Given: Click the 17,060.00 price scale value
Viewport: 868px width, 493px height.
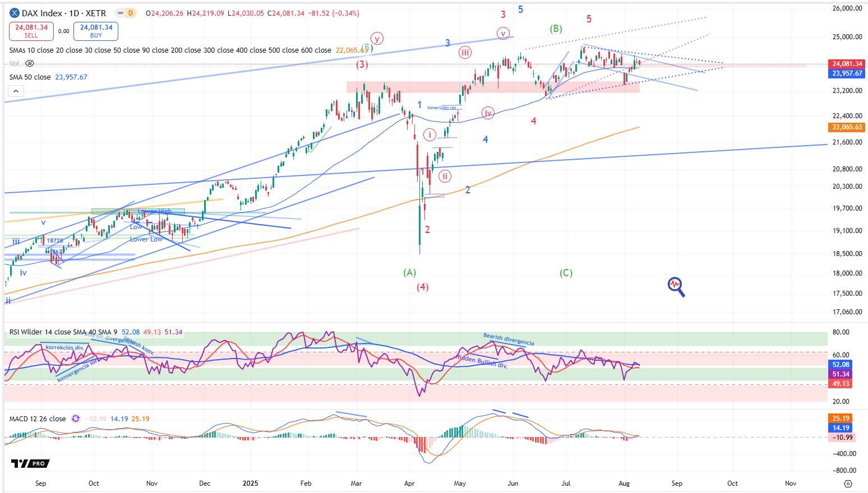Looking at the screenshot, I should [x=847, y=311].
